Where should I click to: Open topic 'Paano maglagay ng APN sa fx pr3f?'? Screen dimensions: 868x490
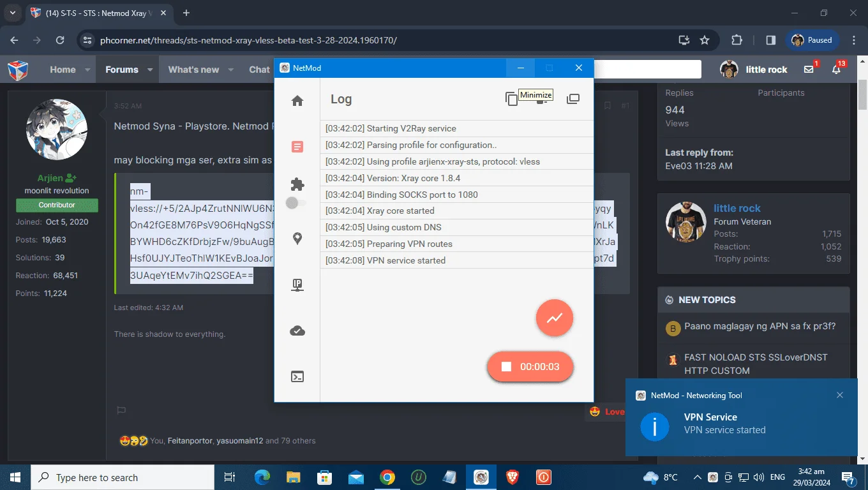pos(759,326)
